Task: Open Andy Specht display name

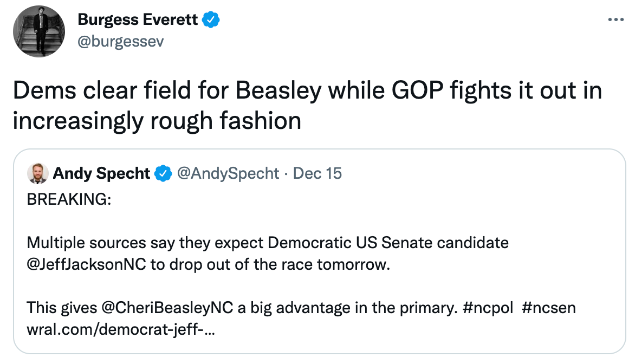Action: point(102,173)
